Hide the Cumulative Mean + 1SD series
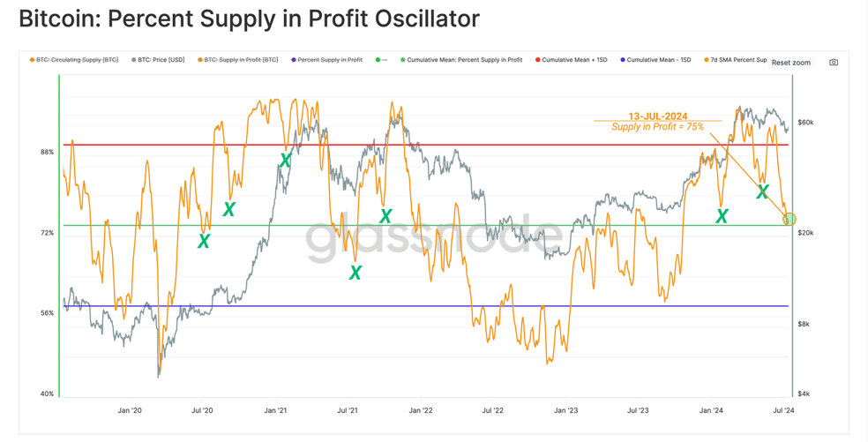This screenshot has width=868, height=442. pyautogui.click(x=571, y=60)
